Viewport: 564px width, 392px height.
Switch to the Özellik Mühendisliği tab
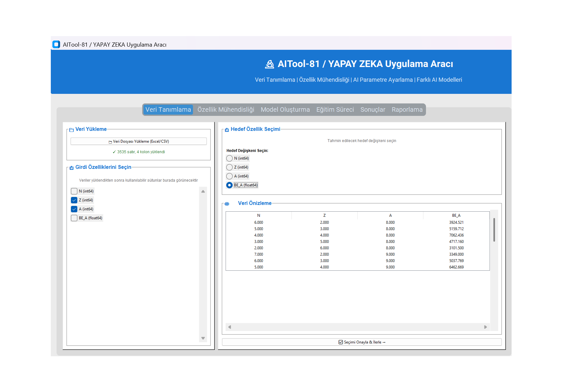(x=226, y=109)
